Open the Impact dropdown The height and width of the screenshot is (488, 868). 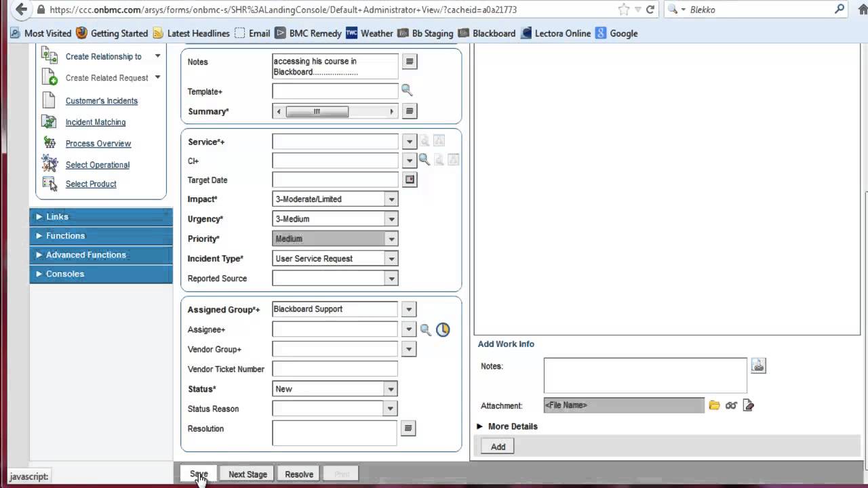(x=391, y=199)
